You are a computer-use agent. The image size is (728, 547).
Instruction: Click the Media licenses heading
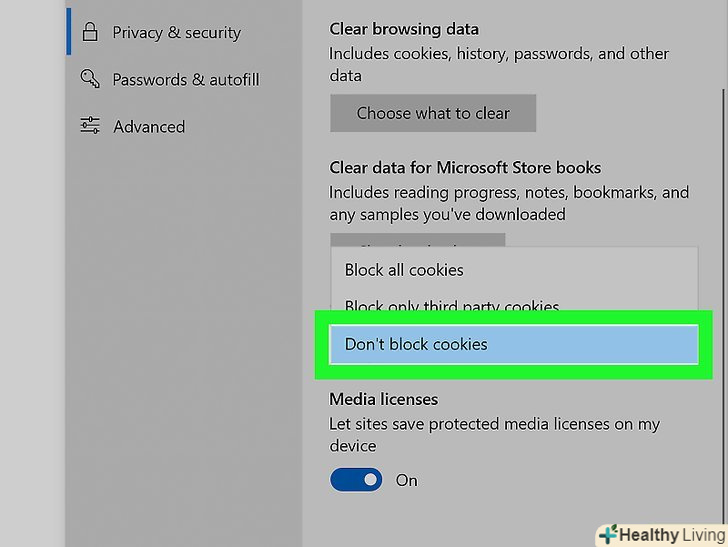(x=383, y=400)
